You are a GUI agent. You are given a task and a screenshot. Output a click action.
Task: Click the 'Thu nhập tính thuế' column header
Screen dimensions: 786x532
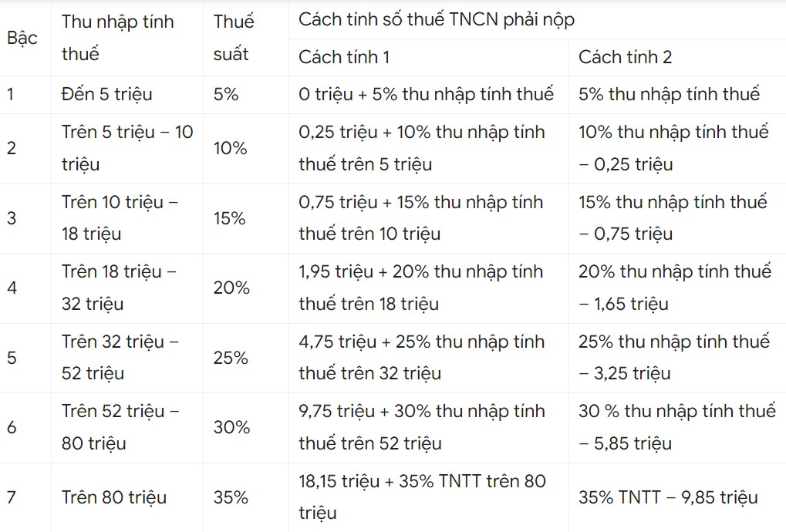point(118,38)
